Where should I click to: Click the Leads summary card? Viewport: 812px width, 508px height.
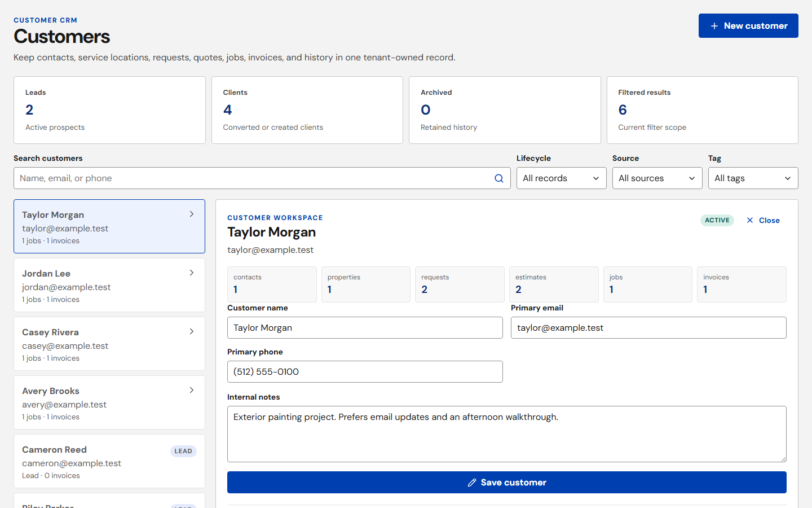[x=109, y=110]
